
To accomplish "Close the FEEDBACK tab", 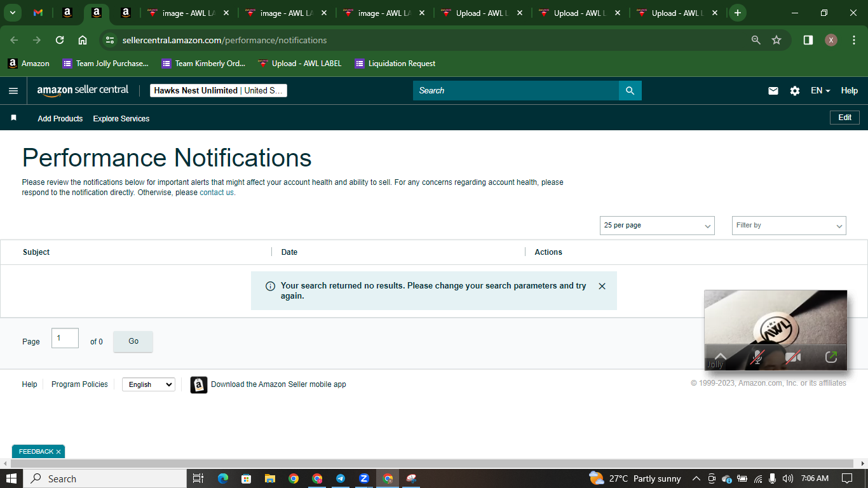I will tap(58, 452).
